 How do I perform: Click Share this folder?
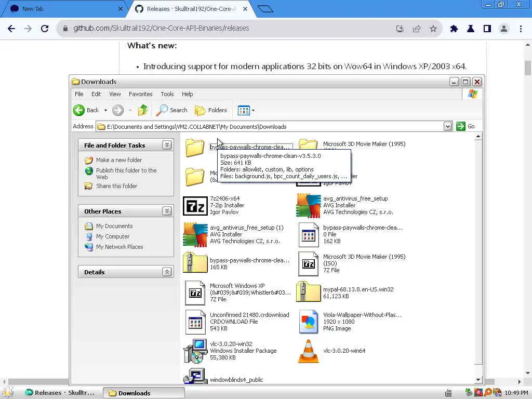tap(116, 186)
